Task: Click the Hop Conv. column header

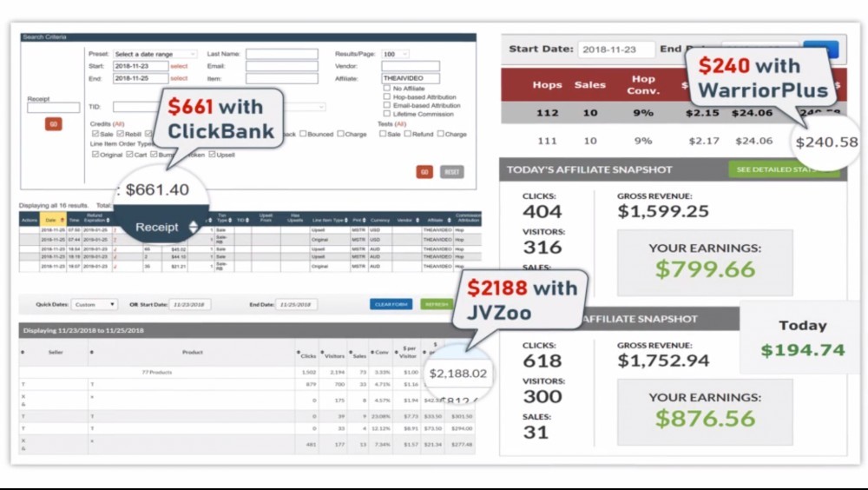Action: tap(642, 85)
